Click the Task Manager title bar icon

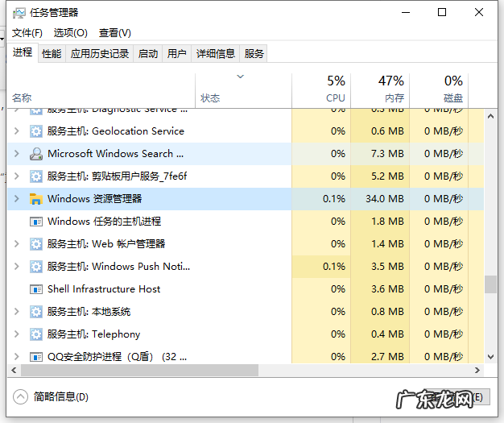[x=19, y=13]
